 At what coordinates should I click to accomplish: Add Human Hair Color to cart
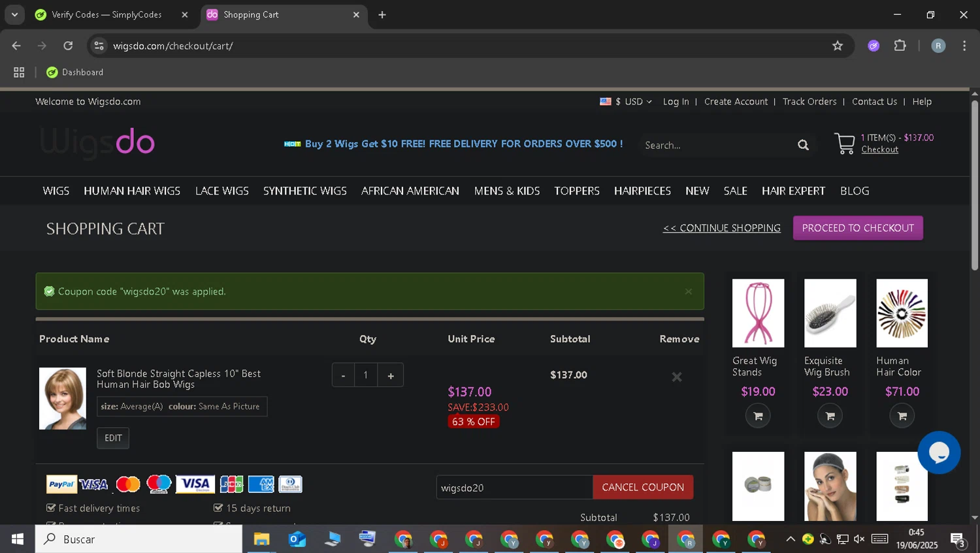pos(902,416)
